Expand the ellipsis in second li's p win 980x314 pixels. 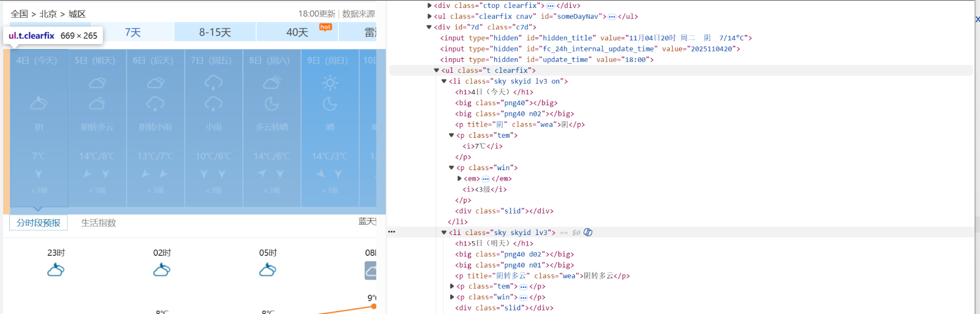524,297
